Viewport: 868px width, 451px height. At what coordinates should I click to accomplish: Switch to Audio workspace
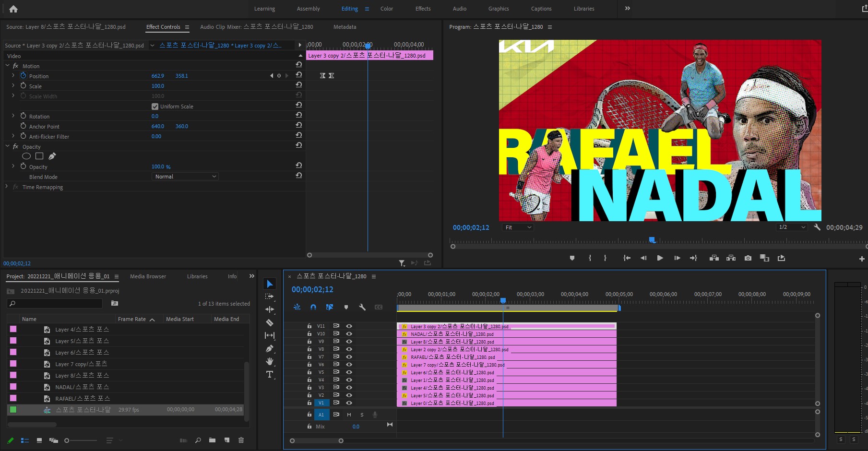coord(460,9)
